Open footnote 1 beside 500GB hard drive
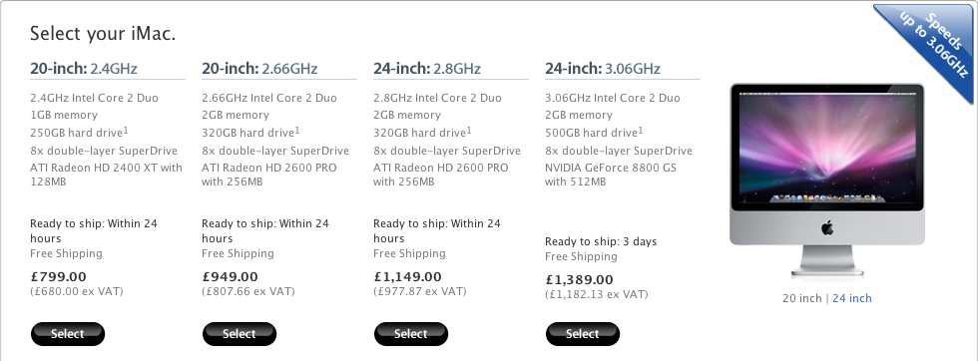Viewport: 980px width, 361px height. (x=641, y=130)
